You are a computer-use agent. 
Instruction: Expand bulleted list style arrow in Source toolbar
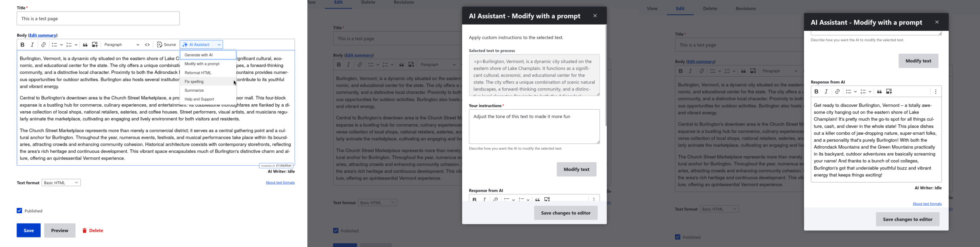[x=61, y=45]
